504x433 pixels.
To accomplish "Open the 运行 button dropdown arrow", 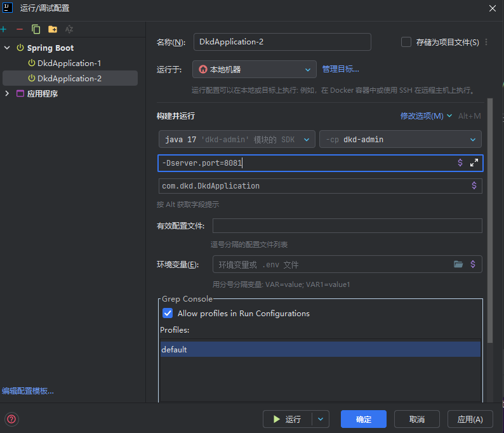I will click(x=321, y=419).
